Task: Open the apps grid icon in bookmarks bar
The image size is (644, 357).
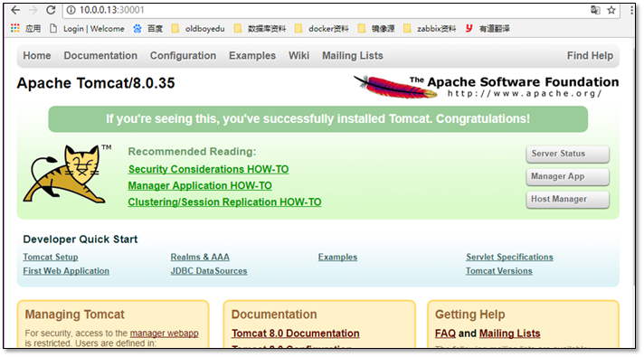Action: [15, 28]
